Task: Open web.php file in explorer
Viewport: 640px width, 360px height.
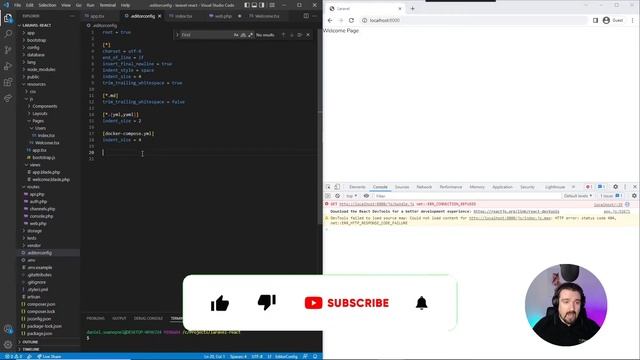Action: 38,224
